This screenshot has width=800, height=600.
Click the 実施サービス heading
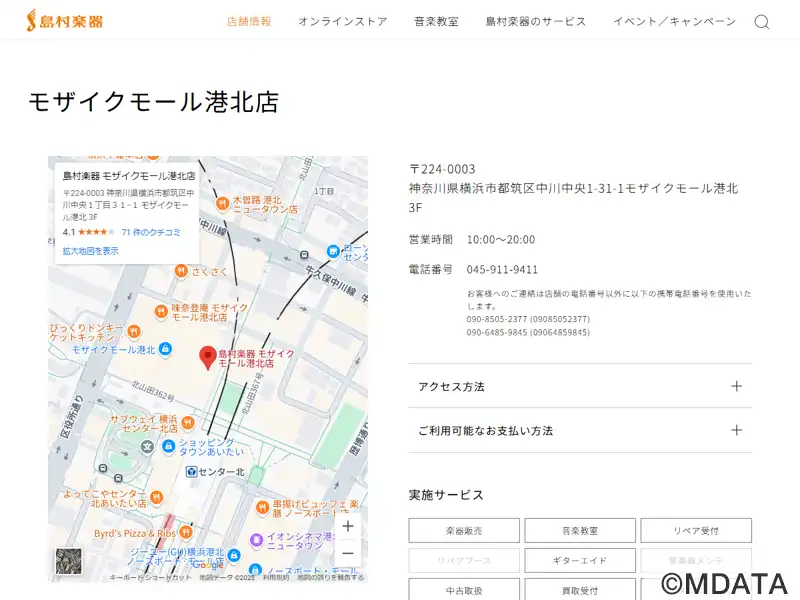click(x=446, y=495)
